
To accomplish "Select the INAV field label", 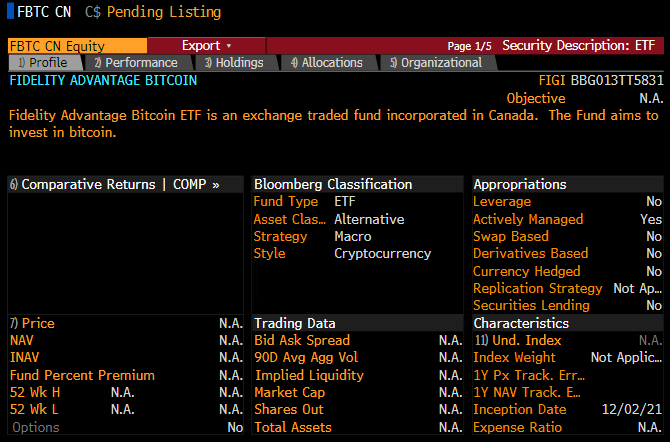I will tap(24, 357).
